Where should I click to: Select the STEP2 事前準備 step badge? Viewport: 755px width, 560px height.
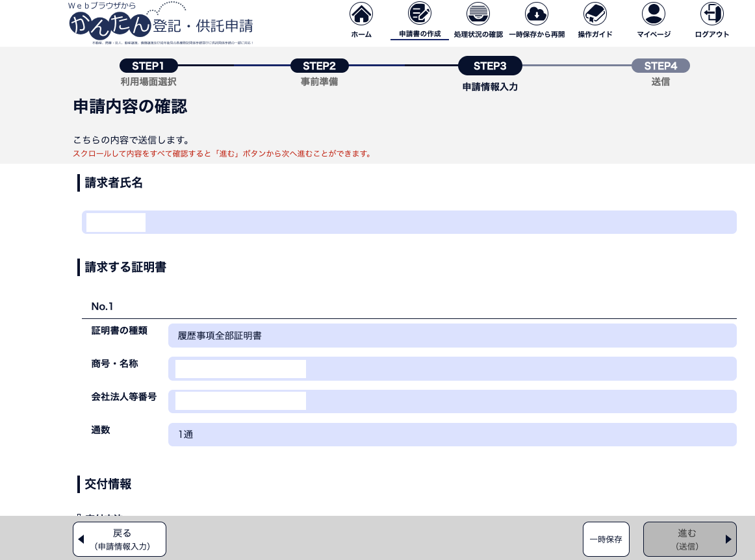click(x=319, y=66)
